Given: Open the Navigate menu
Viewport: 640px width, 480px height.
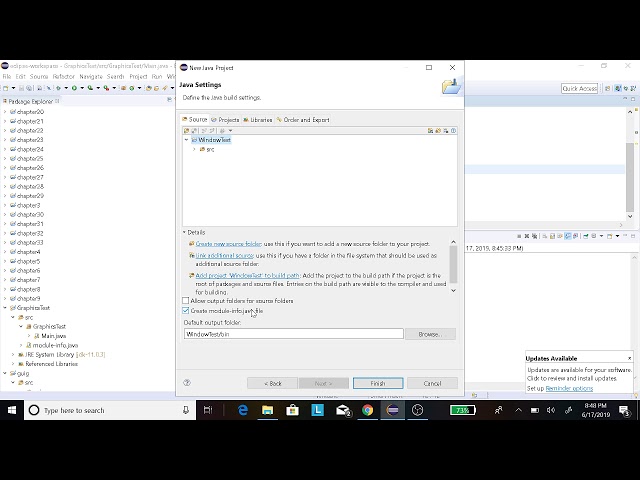Looking at the screenshot, I should 91,76.
